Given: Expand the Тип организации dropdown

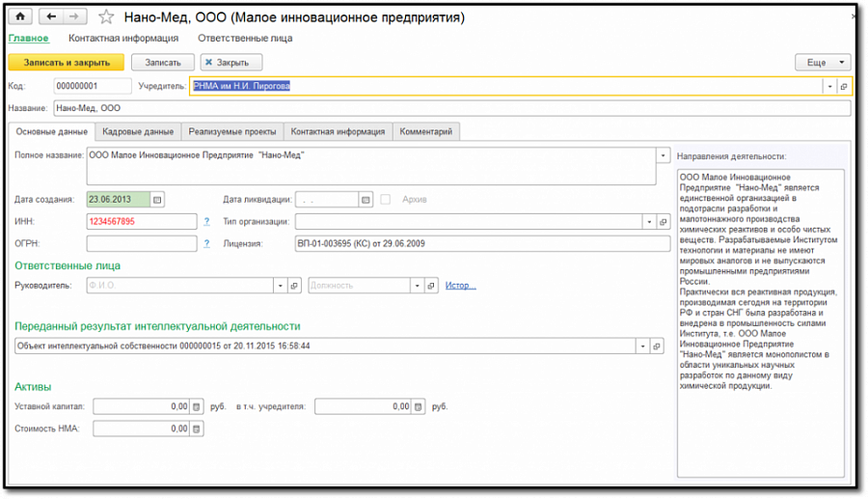Looking at the screenshot, I should coord(649,222).
